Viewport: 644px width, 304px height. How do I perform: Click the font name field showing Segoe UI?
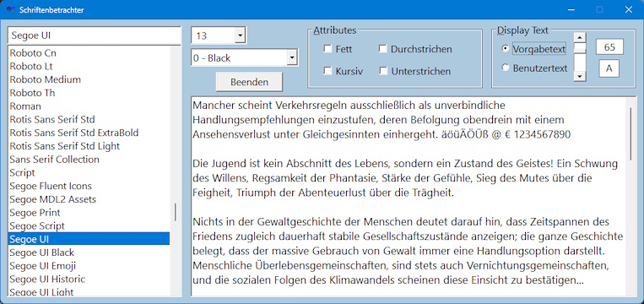click(94, 35)
